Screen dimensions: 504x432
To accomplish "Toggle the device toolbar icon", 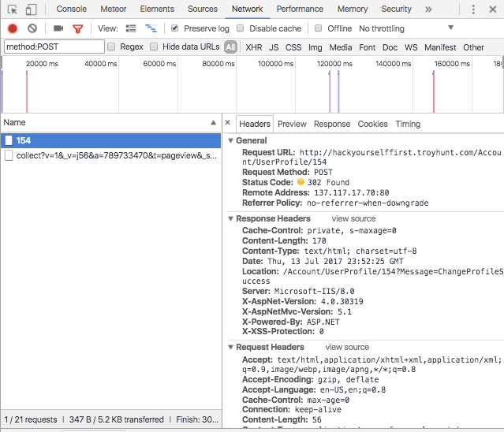I will 31,9.
